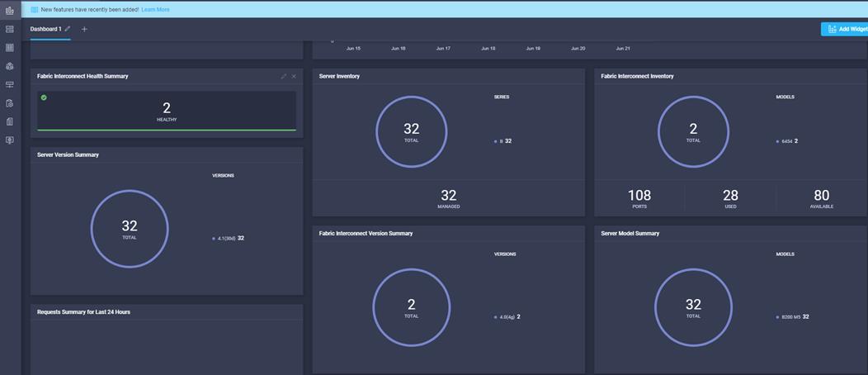
Task: Click the Server Version Summary title
Action: [x=68, y=155]
